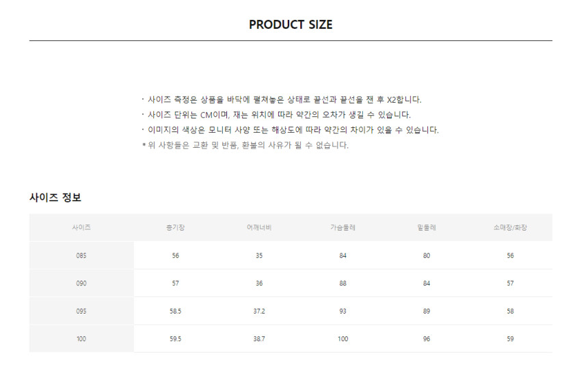Click the 총기장 column header
This screenshot has width=588, height=382.
[x=176, y=227]
